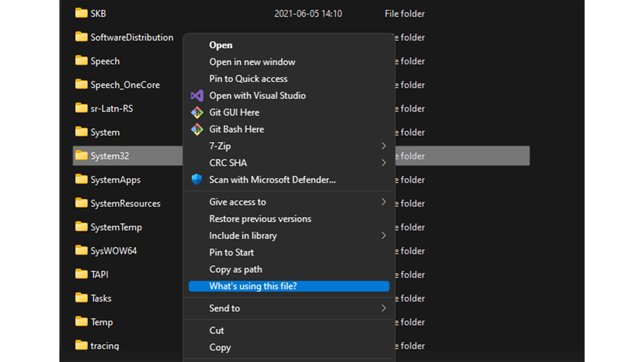This screenshot has width=644, height=362.
Task: Click the Microsoft Defender shield icon
Action: tap(196, 179)
